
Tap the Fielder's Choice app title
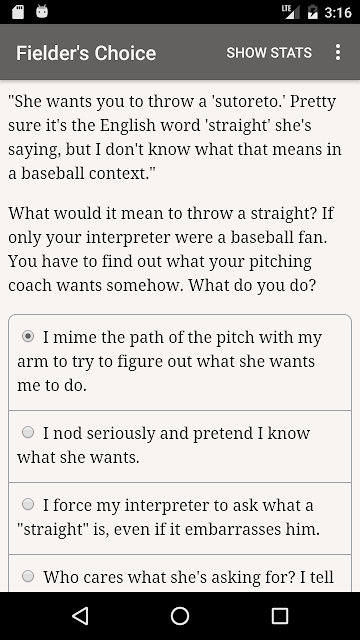point(86,53)
